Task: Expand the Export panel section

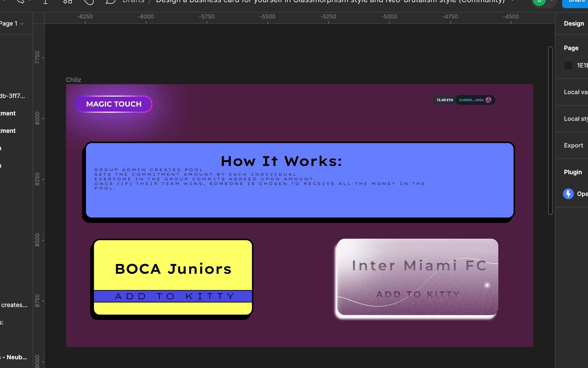Action: 574,145
